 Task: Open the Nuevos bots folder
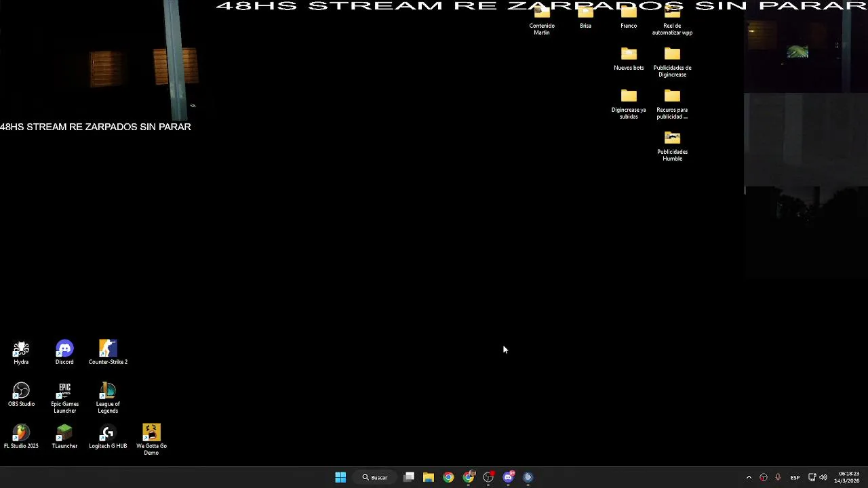629,59
